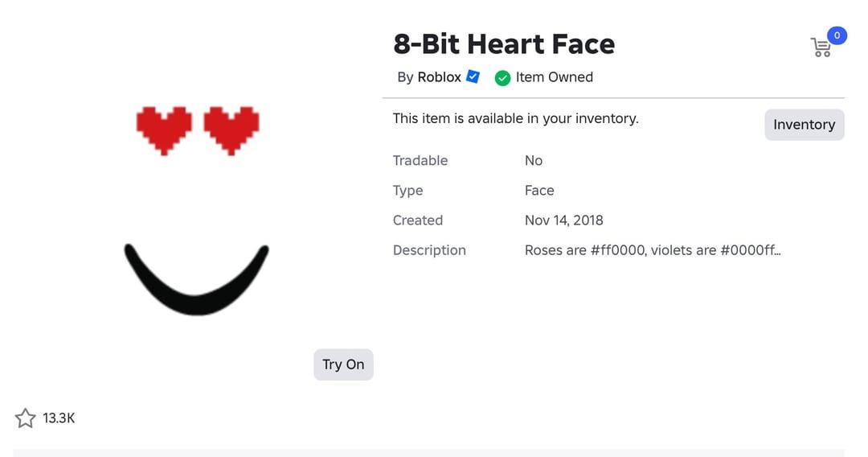Open your Inventory with the button
Screen dimensions: 868x457
pos(804,125)
